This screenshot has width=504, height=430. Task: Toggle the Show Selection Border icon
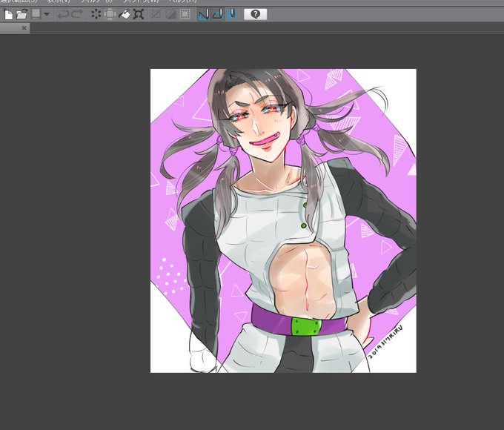point(185,15)
